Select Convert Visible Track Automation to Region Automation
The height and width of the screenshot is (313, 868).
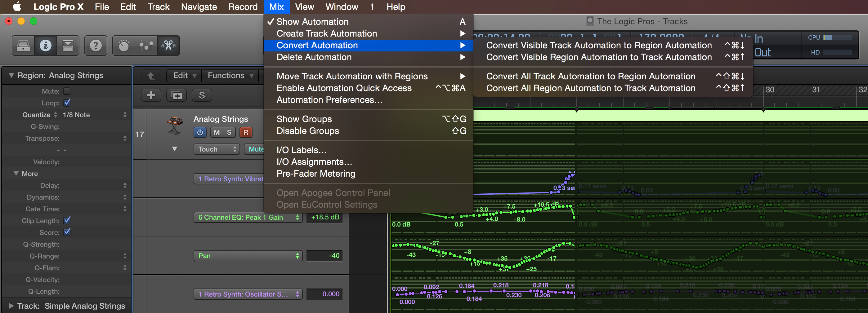613,45
